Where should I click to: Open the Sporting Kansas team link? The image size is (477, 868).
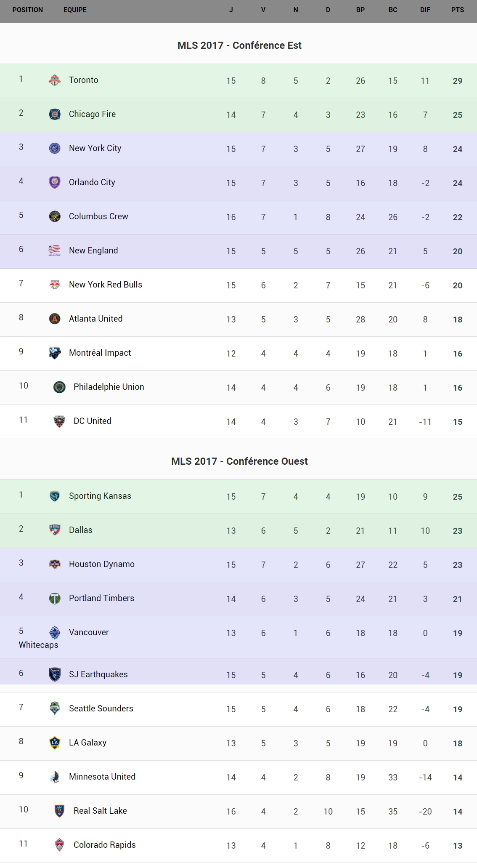(x=100, y=496)
